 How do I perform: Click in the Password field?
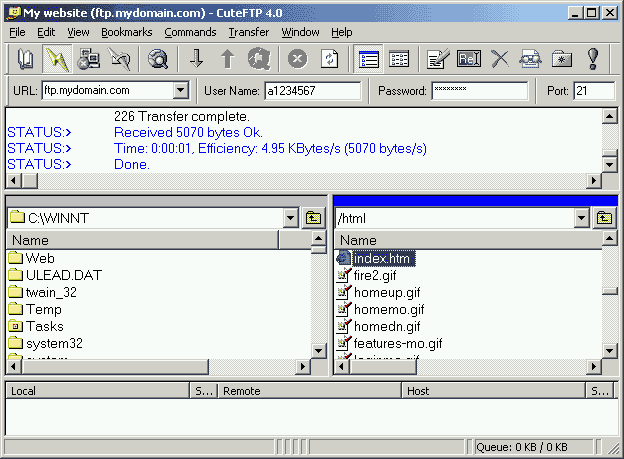point(480,91)
